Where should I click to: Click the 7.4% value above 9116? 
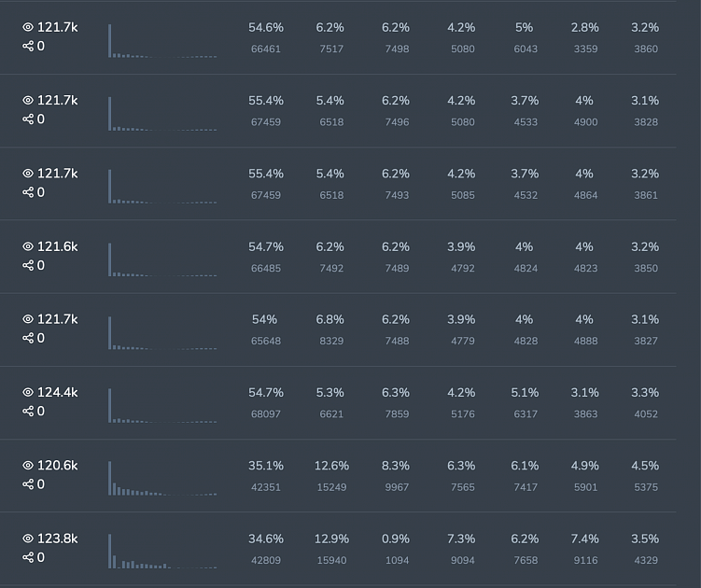[x=584, y=539]
